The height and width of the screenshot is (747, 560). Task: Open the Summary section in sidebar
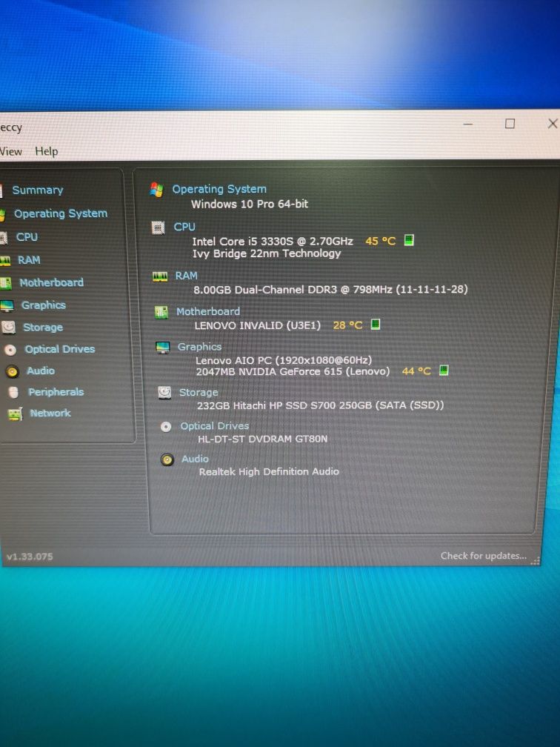pos(38,190)
